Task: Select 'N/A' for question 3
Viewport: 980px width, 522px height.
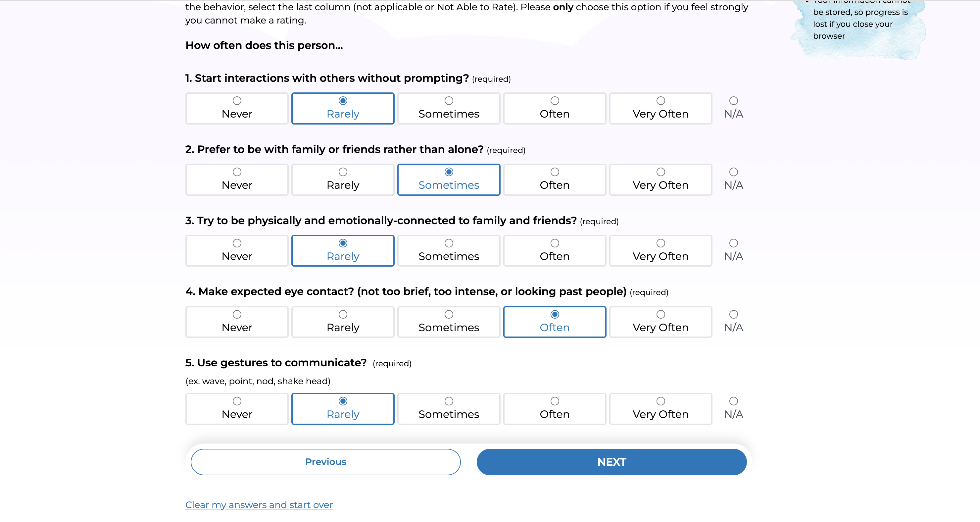Action: [733, 243]
